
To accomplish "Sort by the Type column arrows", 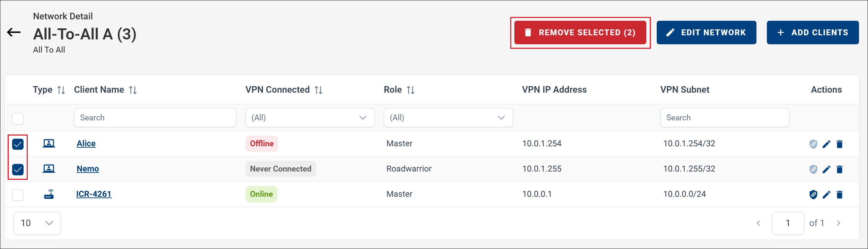I will point(61,90).
